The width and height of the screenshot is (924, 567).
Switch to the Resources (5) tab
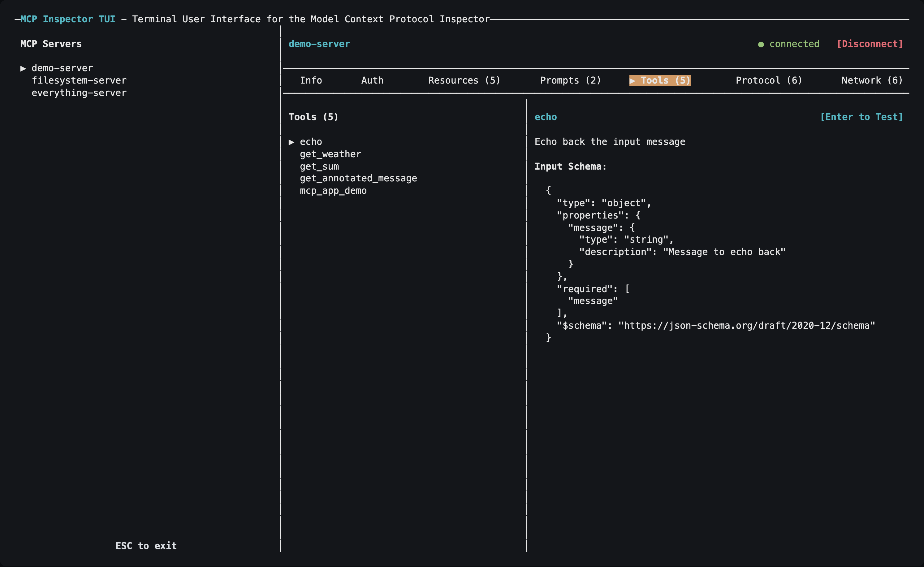click(x=464, y=81)
